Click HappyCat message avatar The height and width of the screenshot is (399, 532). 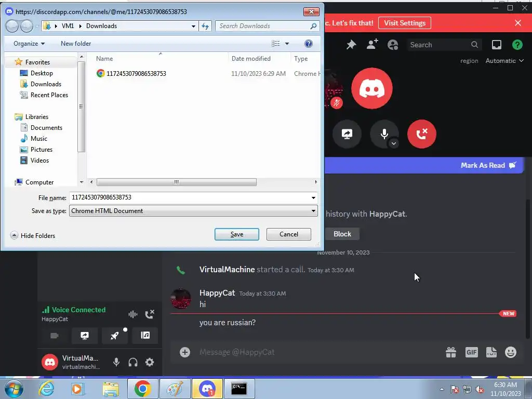coord(180,299)
